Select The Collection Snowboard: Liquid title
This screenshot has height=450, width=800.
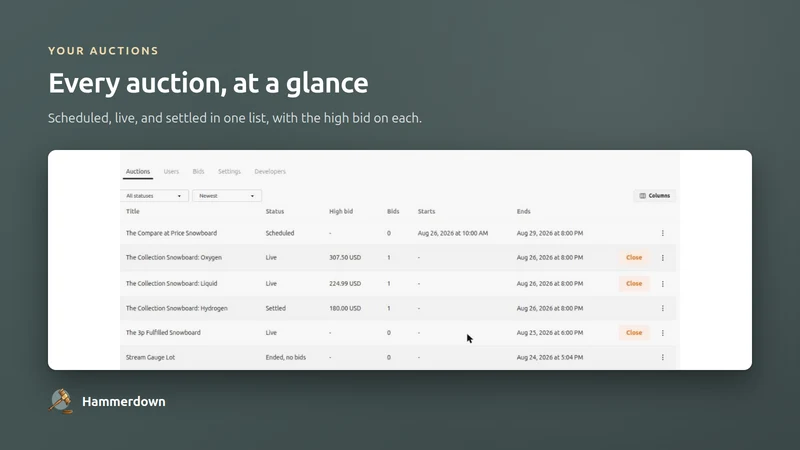(171, 284)
